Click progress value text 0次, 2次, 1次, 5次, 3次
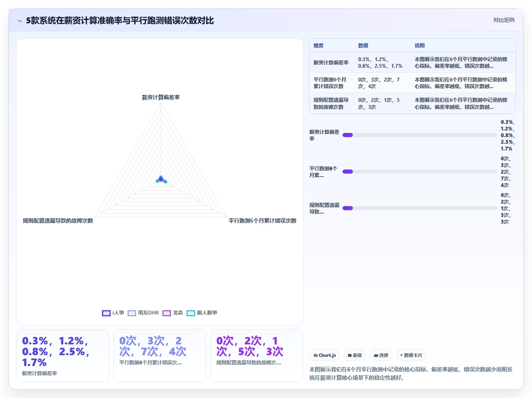This screenshot has height=398, width=532. pos(505,209)
